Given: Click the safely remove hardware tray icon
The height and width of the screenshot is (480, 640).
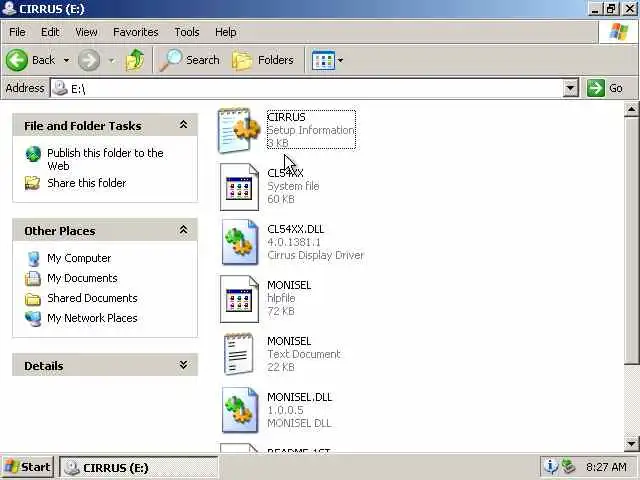Looking at the screenshot, I should tap(568, 466).
